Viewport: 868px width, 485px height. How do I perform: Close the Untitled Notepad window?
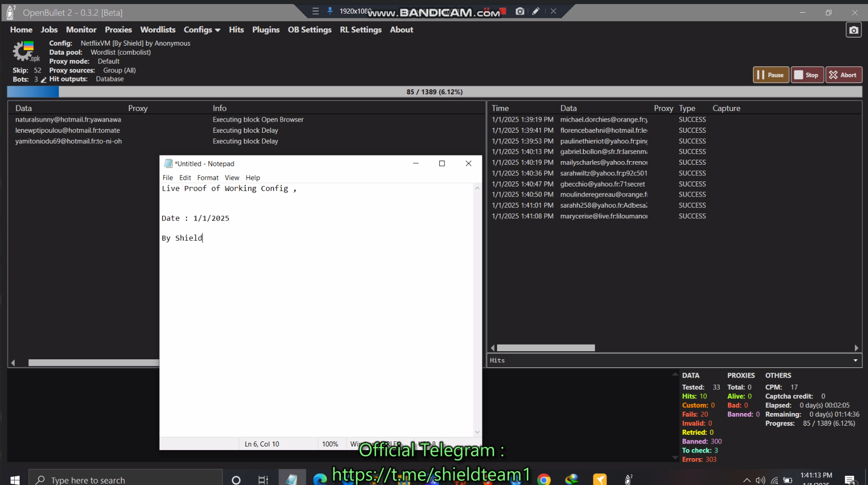click(x=468, y=163)
